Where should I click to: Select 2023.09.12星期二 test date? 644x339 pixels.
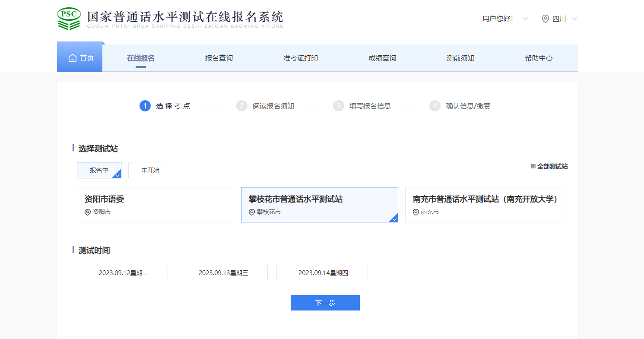[122, 273]
